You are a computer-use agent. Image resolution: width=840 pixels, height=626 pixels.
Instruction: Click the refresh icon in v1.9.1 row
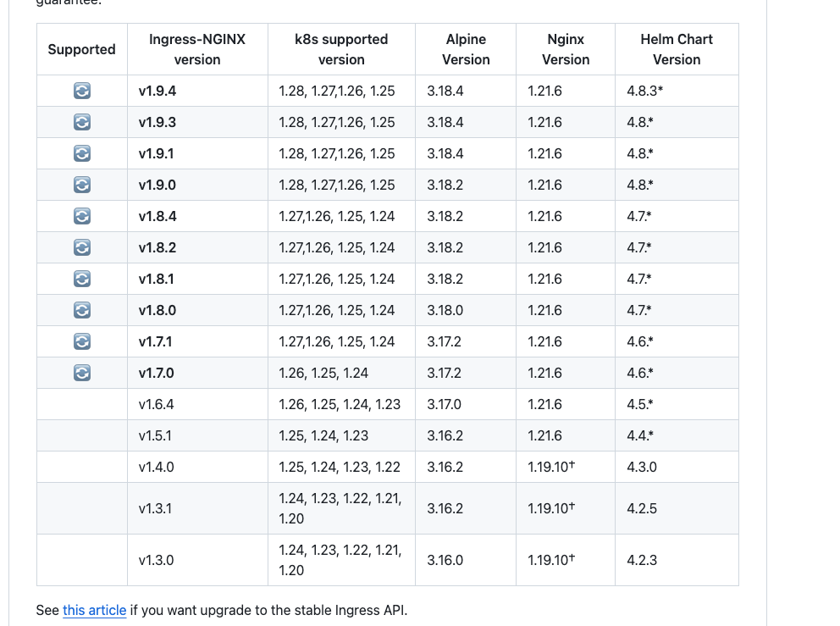pos(82,153)
